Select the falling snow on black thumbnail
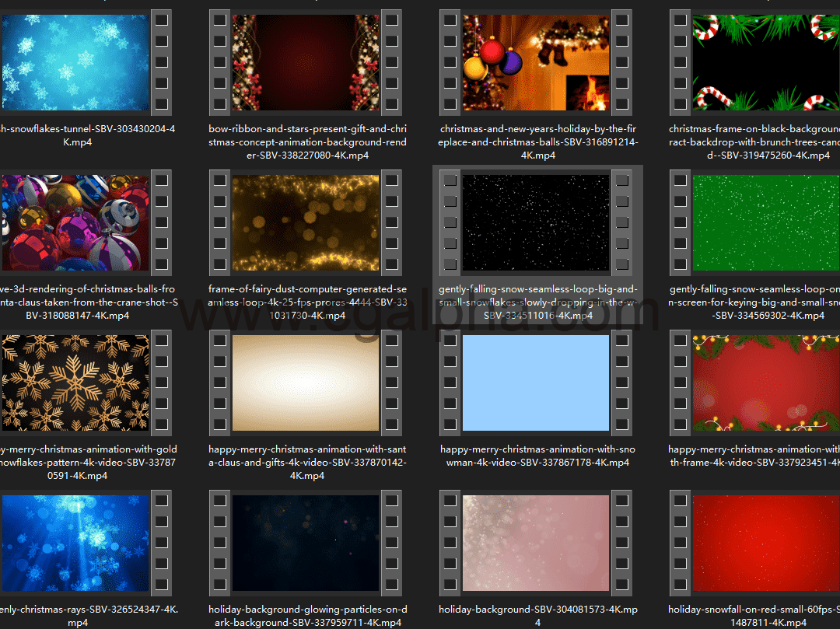Image resolution: width=840 pixels, height=629 pixels. point(536,222)
